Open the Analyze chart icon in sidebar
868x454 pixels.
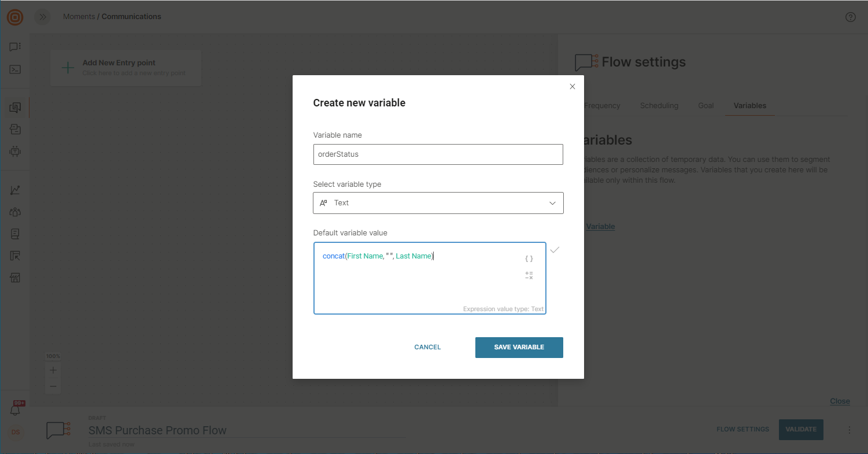click(x=16, y=190)
